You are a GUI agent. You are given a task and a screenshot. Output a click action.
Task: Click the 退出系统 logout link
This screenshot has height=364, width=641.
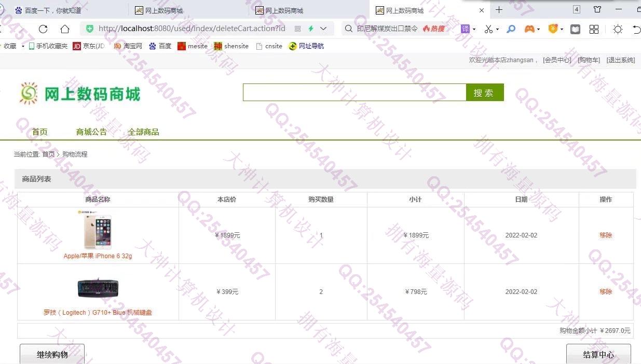pos(621,60)
